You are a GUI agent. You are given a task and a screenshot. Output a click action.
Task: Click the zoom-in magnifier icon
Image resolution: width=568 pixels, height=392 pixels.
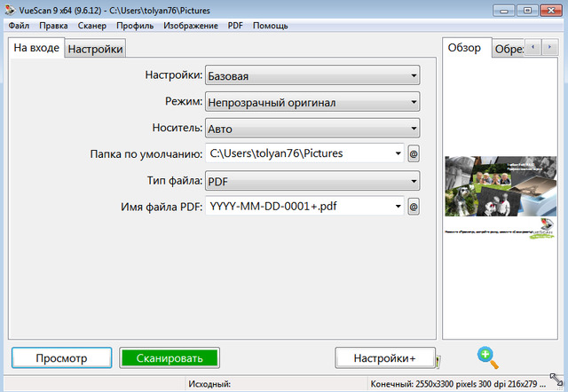(487, 357)
